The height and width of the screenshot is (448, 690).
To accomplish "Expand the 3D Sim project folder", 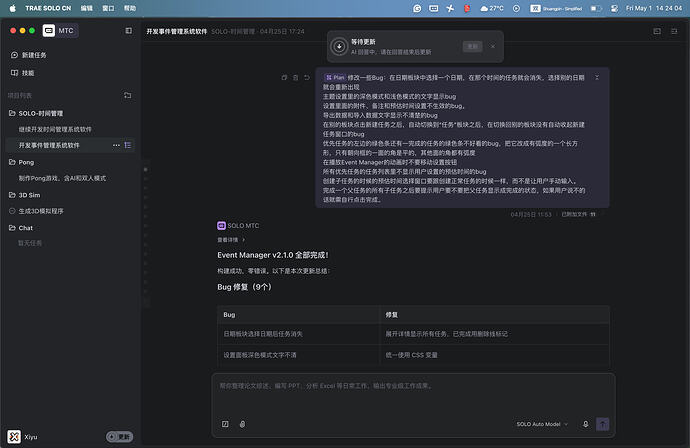I will [25, 195].
